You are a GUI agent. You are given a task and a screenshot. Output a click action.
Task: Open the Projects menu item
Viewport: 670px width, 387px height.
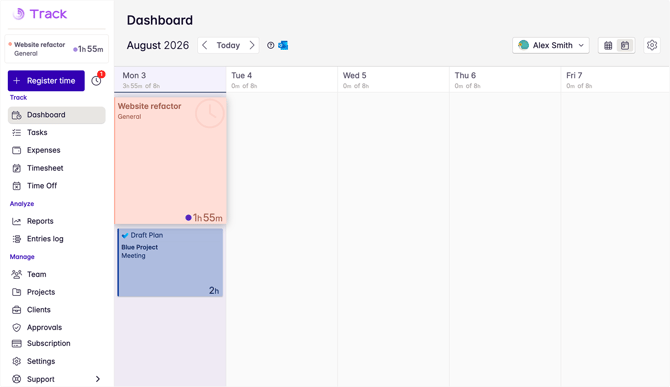coord(56,292)
